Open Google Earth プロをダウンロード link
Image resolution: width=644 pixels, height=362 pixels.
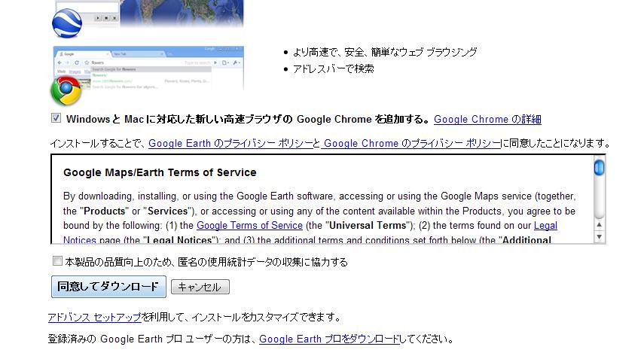coord(329,339)
